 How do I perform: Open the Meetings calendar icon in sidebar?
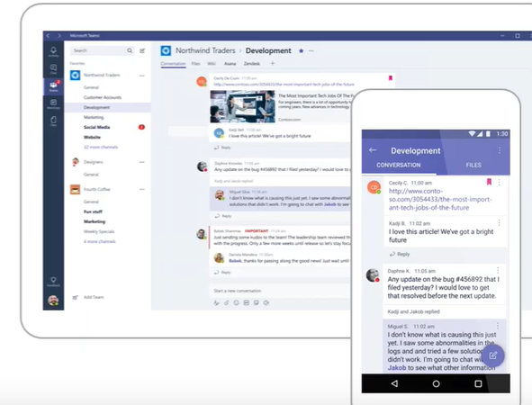(x=53, y=103)
